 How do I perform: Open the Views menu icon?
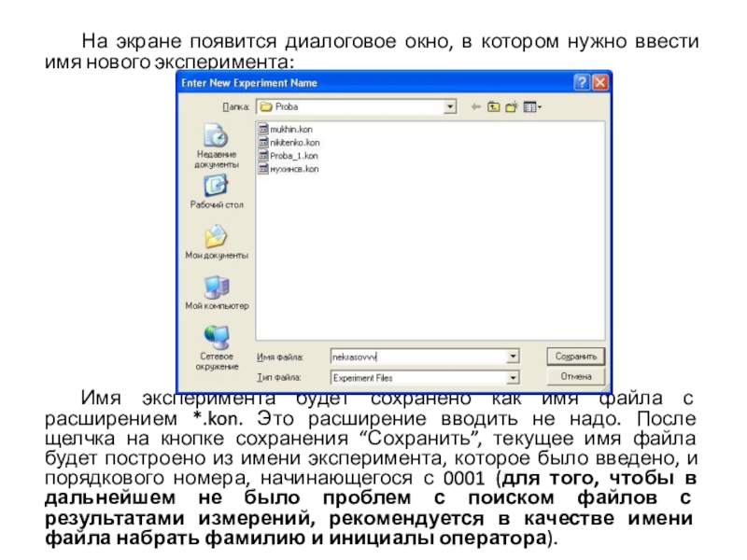click(x=532, y=107)
